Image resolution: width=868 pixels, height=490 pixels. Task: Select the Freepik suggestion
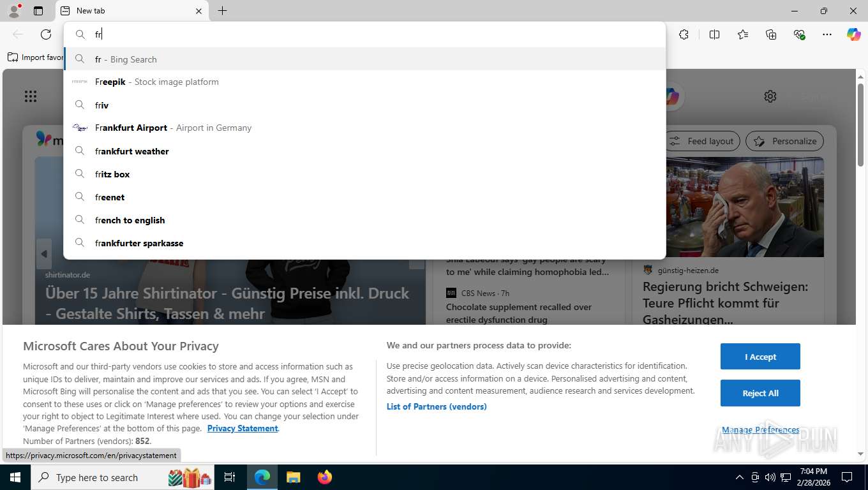[x=364, y=82]
